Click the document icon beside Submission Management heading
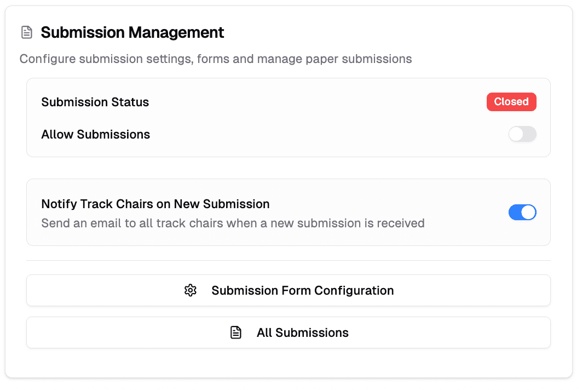This screenshot has width=588, height=390. click(x=27, y=32)
